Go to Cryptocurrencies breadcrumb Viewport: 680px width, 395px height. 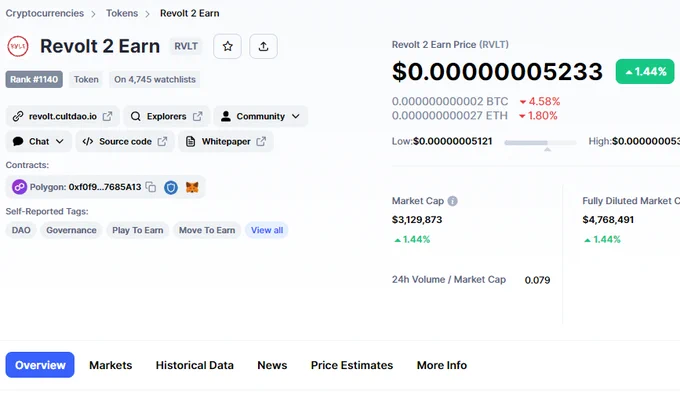pos(45,13)
